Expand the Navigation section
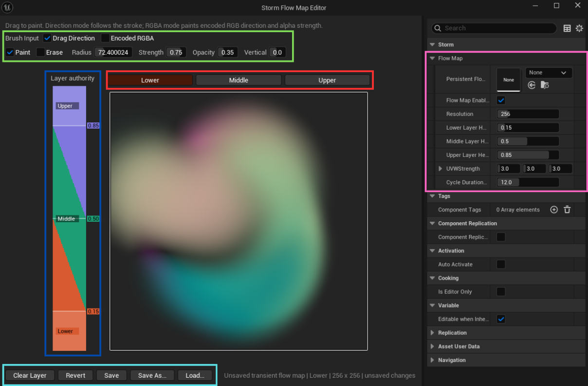 click(x=432, y=360)
